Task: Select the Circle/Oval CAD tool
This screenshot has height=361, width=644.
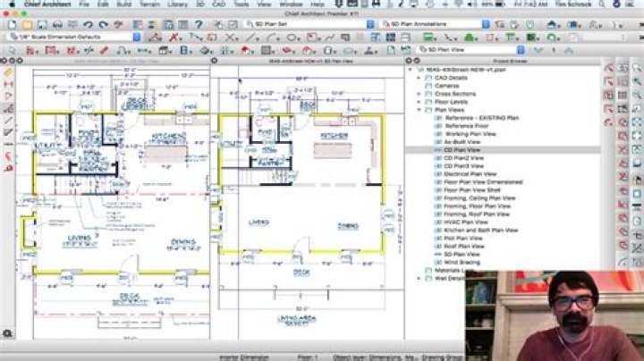Action: click(x=292, y=38)
